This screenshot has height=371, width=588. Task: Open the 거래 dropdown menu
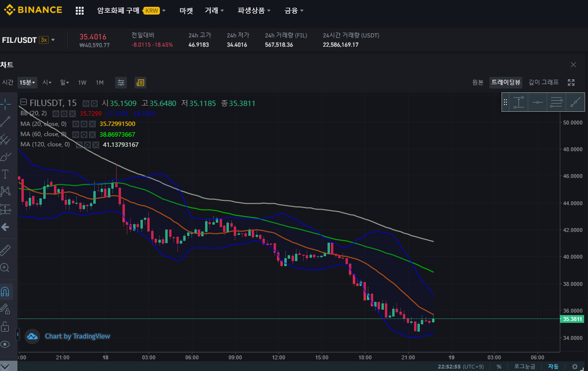214,10
